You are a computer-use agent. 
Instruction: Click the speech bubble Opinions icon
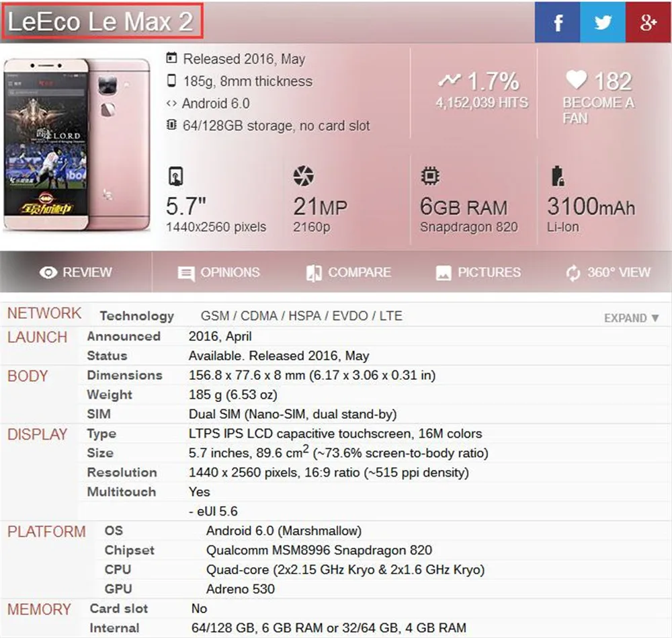(186, 273)
